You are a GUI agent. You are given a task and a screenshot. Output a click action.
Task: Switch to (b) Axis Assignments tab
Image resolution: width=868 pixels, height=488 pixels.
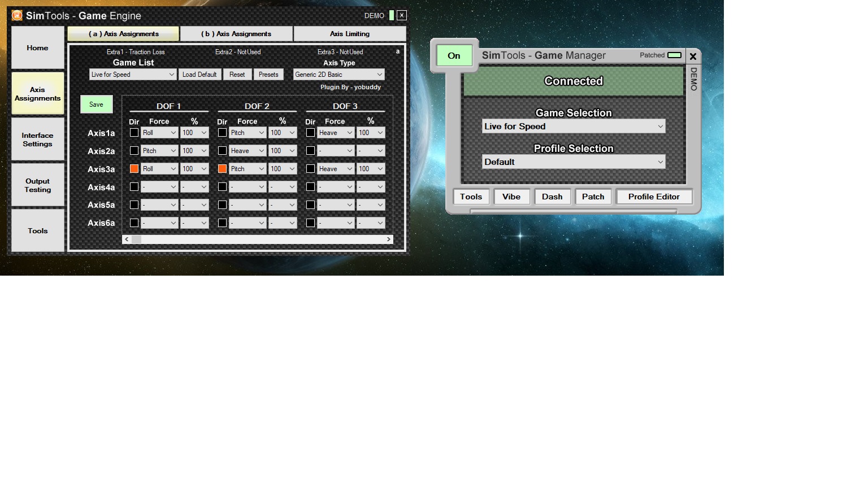(x=236, y=34)
